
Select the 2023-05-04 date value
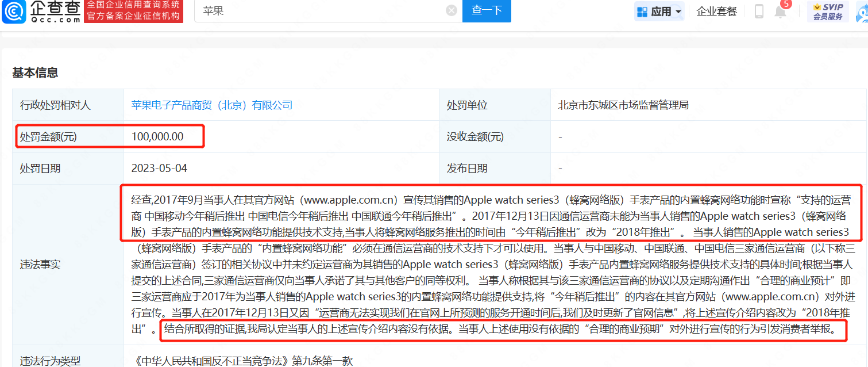[x=159, y=169]
